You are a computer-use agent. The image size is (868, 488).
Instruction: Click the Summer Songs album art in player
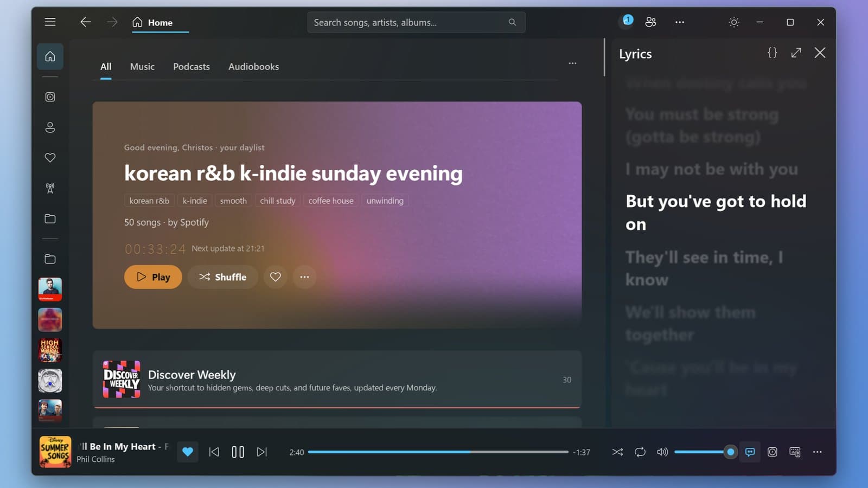[55, 452]
